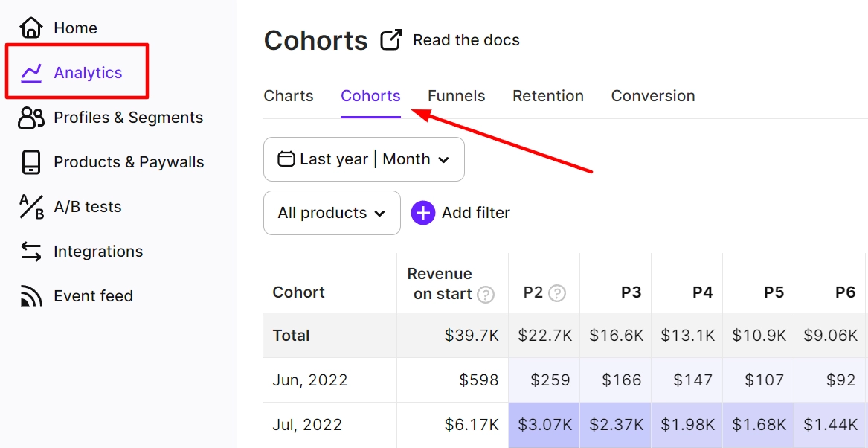Open the Read the docs link
Screen dimensions: 868x448
466,40
